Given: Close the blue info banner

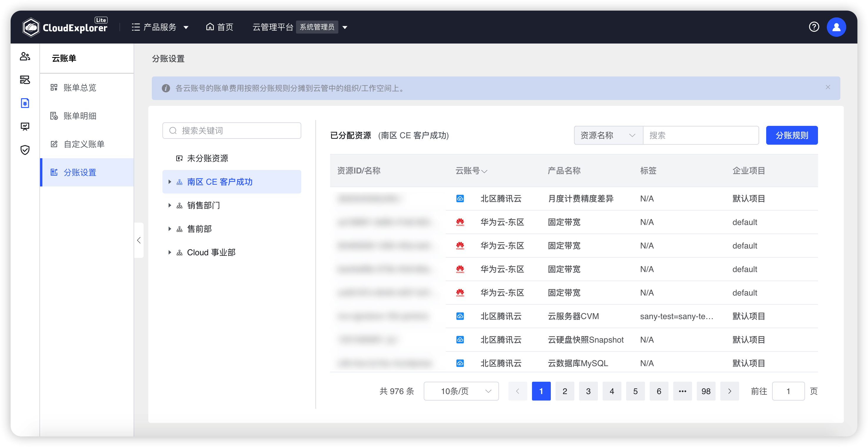Looking at the screenshot, I should pyautogui.click(x=828, y=87).
